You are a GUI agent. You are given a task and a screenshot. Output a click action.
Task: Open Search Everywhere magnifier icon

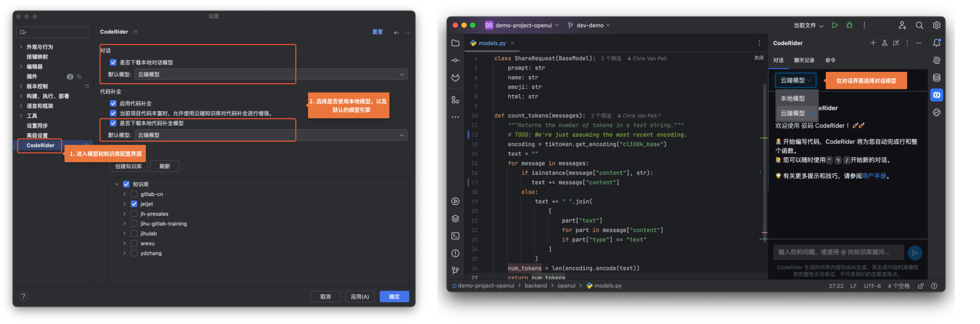point(919,25)
